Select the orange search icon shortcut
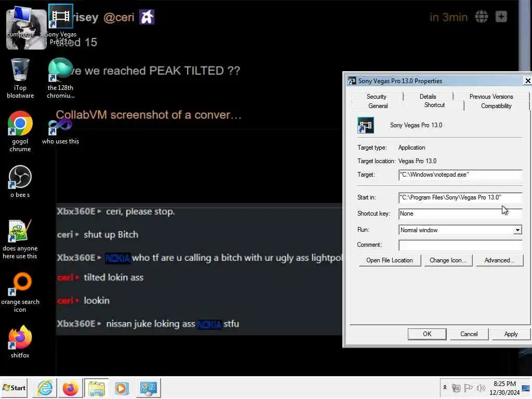Screen dimensions: 532x399 [x=20, y=292]
